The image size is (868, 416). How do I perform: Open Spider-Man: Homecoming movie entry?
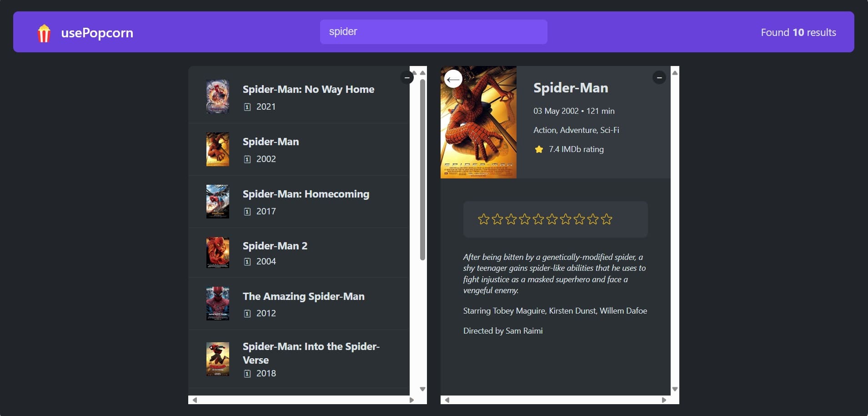tap(299, 202)
